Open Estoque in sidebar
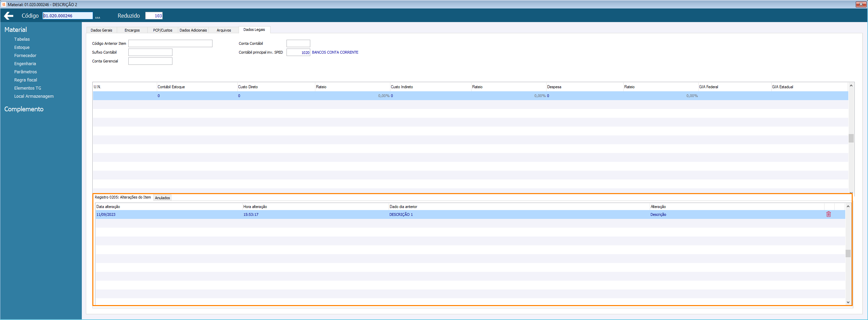 click(22, 48)
